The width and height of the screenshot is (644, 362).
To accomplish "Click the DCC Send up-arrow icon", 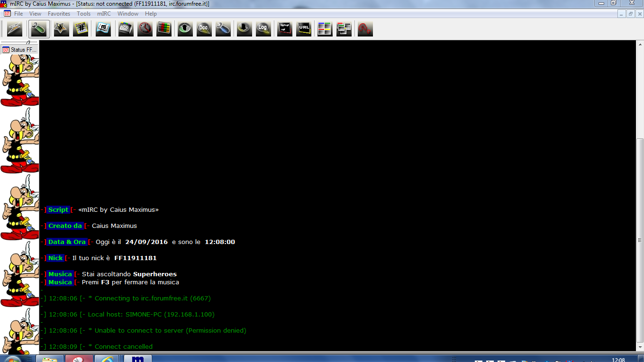I will (185, 29).
